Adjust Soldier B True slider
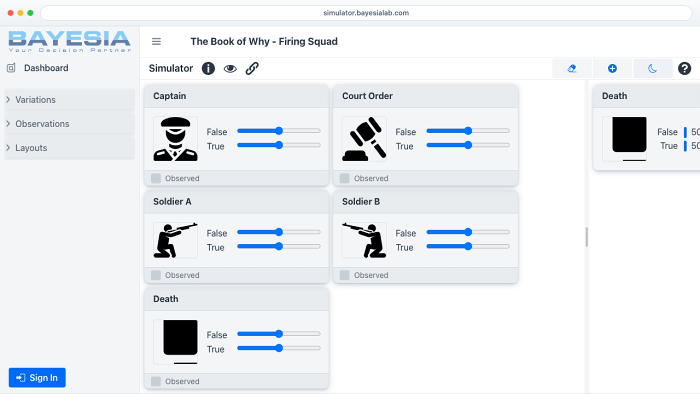This screenshot has width=700, height=394. point(468,246)
